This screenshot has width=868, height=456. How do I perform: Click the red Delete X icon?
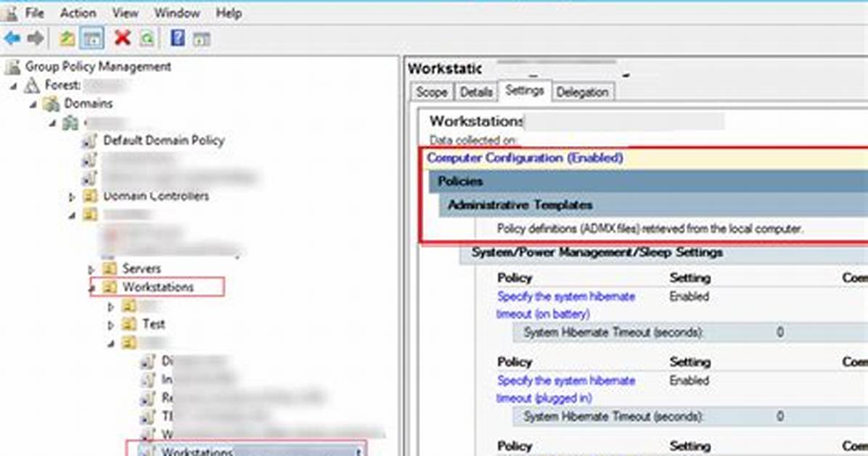coord(123,38)
